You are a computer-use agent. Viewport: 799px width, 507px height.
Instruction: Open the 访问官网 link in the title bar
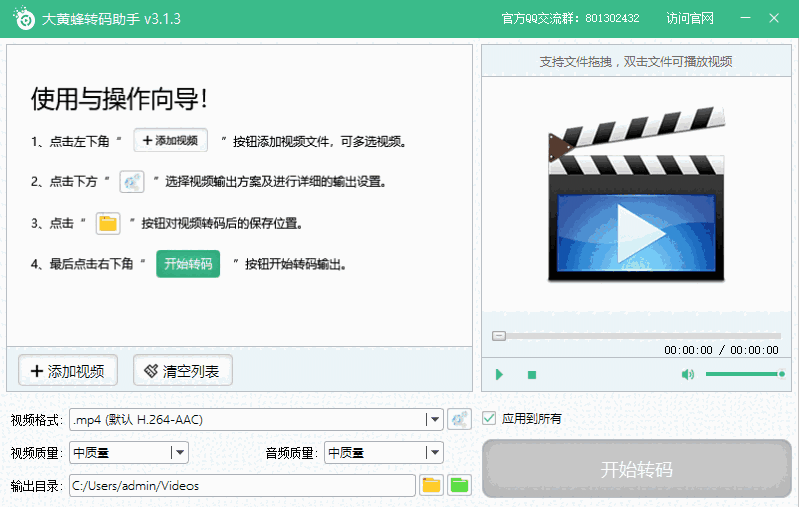690,19
